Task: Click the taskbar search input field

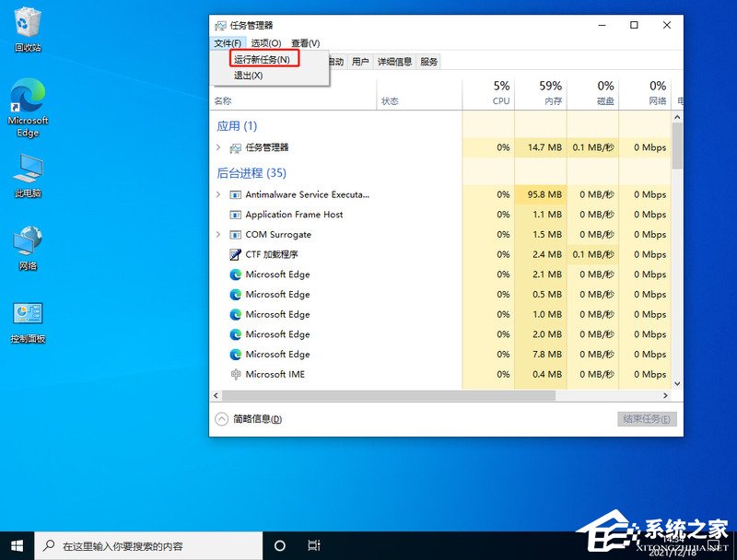Action: [x=138, y=545]
